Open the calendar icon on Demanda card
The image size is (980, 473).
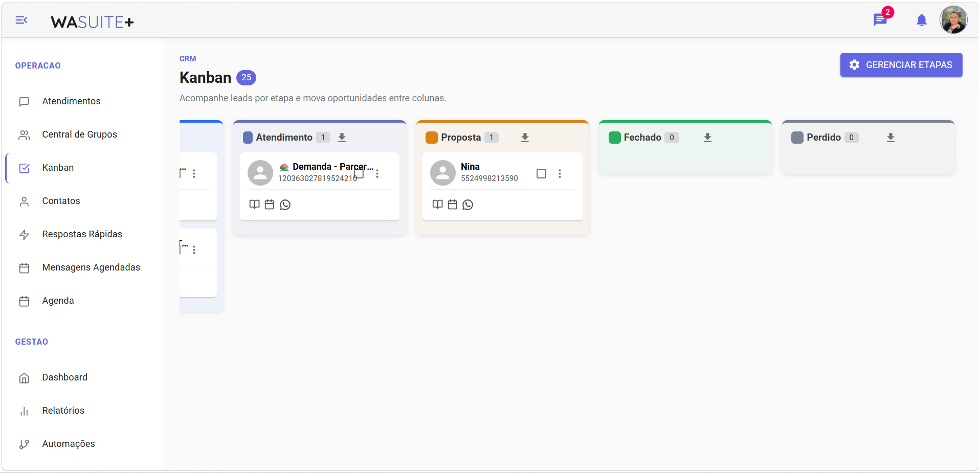[270, 205]
